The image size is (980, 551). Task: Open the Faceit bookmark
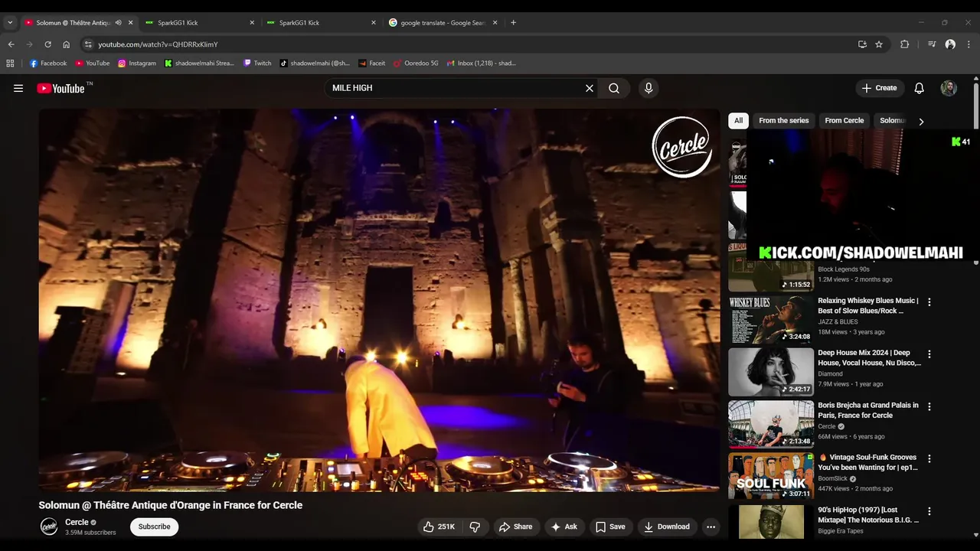pyautogui.click(x=372, y=64)
